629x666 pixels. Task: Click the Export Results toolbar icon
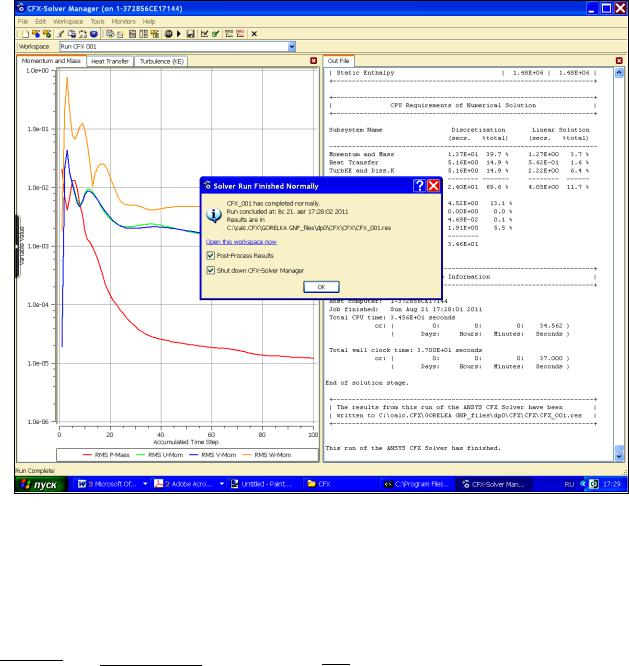72,34
